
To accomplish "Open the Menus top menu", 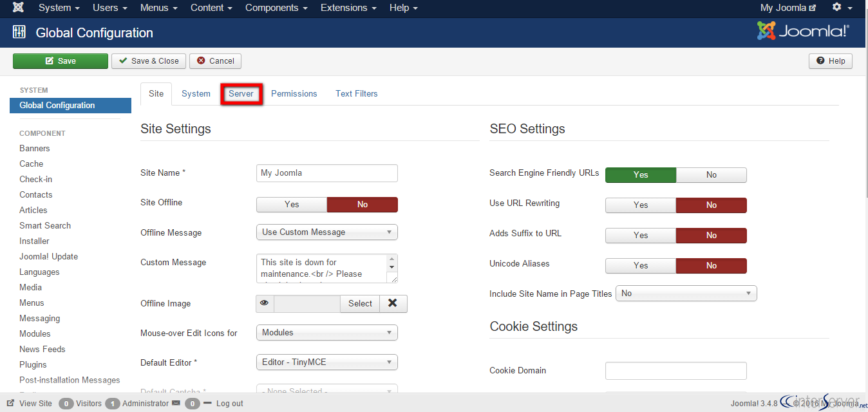I will tap(158, 8).
